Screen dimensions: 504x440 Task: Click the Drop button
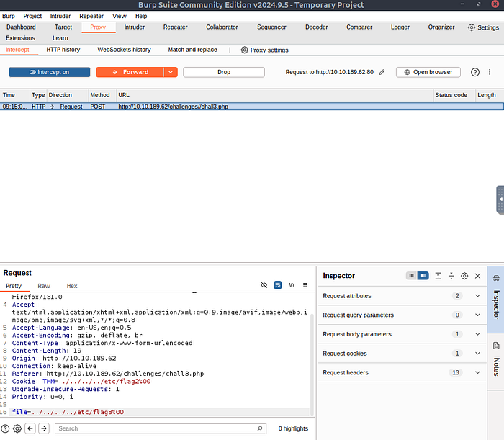(224, 72)
